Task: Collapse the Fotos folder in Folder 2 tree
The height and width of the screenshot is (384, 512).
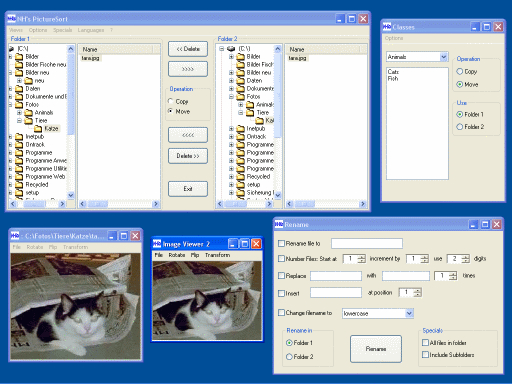Action: [x=231, y=96]
